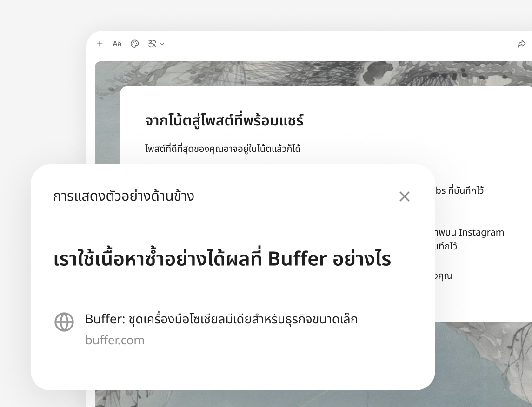
Task: Click the translate language icon
Action: pos(153,44)
